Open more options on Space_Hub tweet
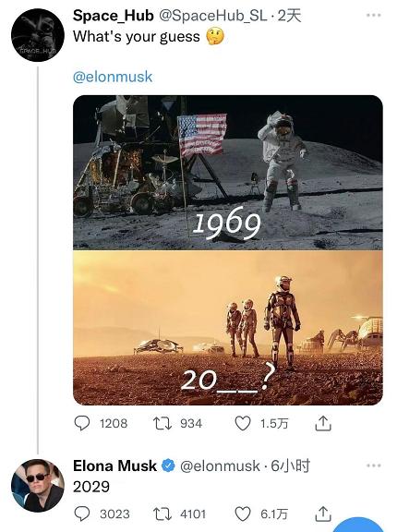This screenshot has height=532, width=397. [374, 16]
